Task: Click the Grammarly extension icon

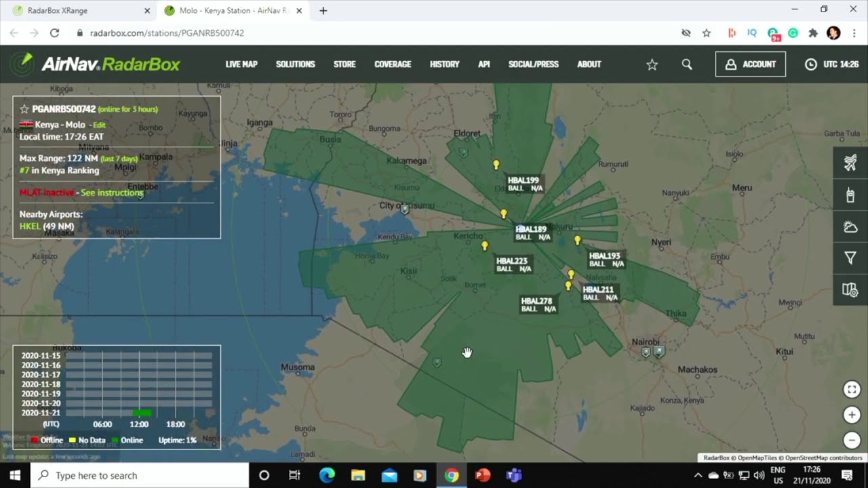Action: click(x=793, y=33)
